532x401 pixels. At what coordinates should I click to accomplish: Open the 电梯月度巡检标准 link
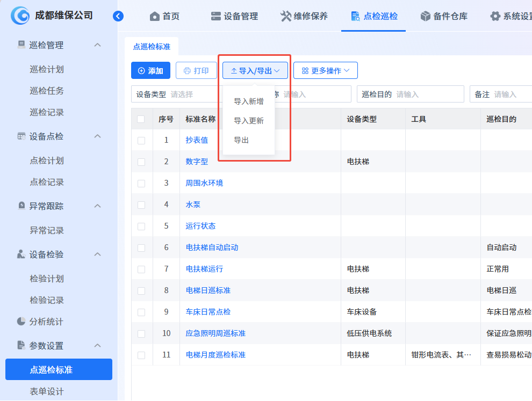point(215,354)
